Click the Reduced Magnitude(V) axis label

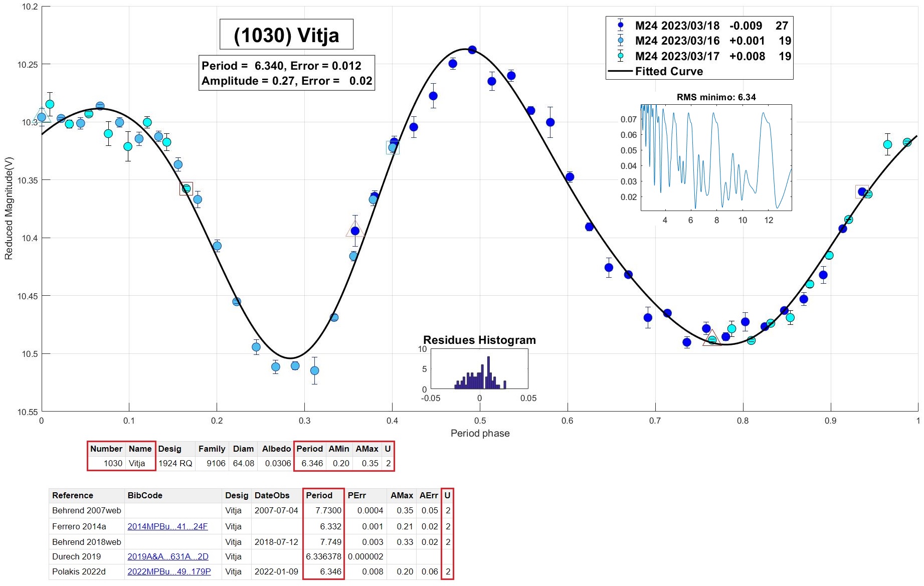9,208
